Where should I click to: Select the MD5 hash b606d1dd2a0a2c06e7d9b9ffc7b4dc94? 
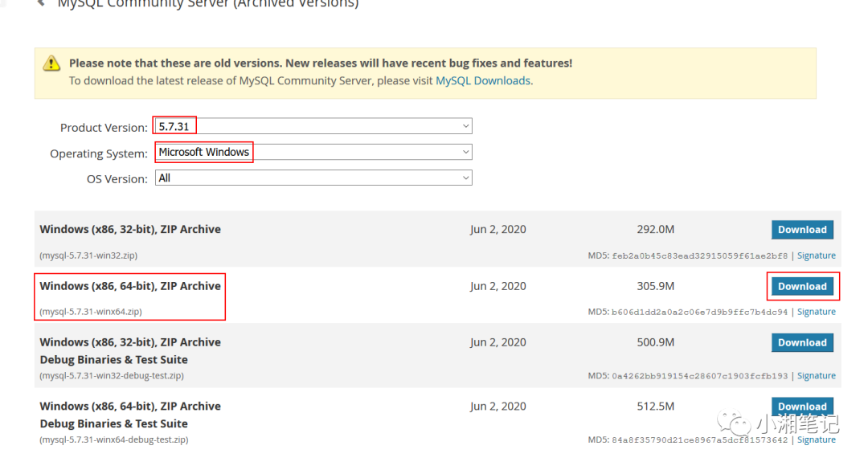(x=700, y=312)
